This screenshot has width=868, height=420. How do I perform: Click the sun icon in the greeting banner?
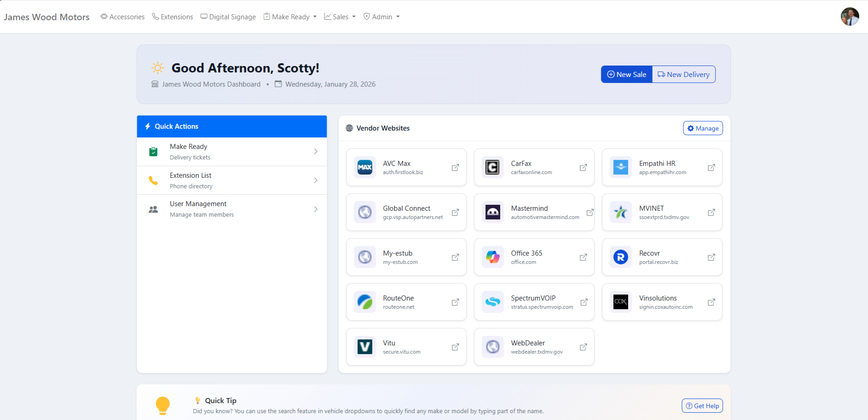pos(157,67)
